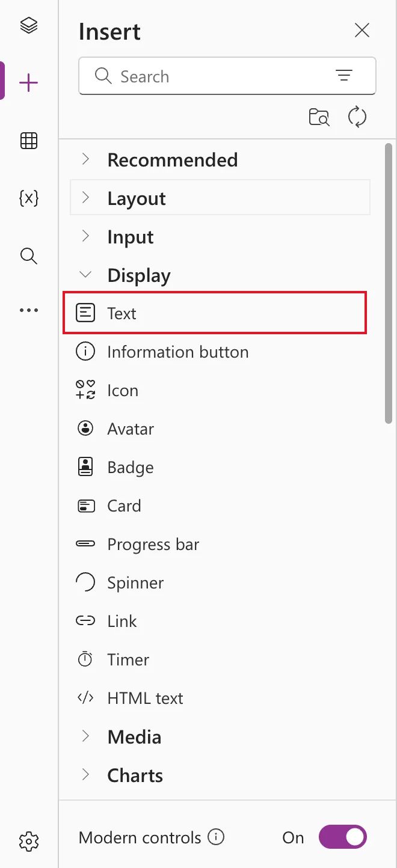397x868 pixels.
Task: Click the Badge control icon
Action: point(85,467)
